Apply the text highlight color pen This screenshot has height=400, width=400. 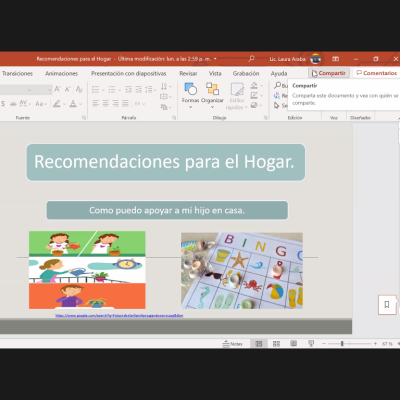pos(57,104)
